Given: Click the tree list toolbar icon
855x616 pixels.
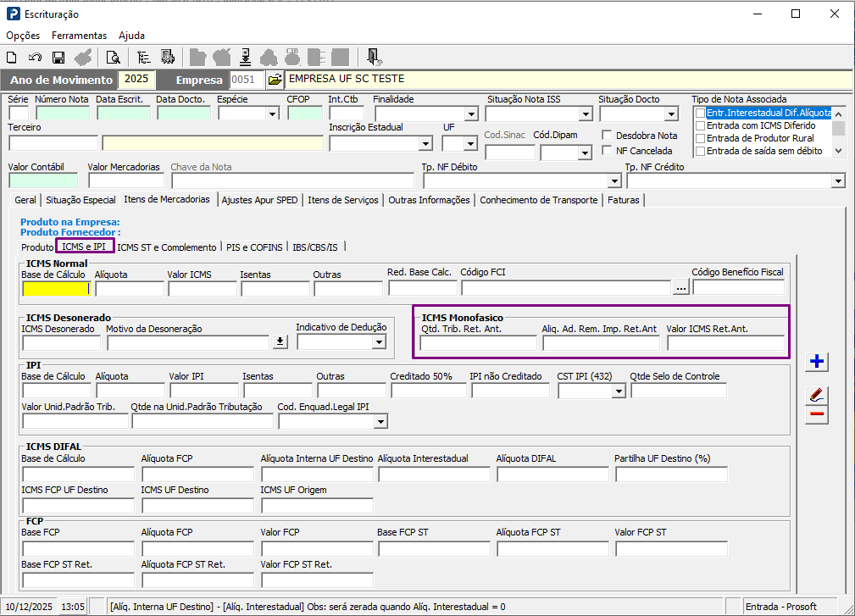Looking at the screenshot, I should (144, 58).
